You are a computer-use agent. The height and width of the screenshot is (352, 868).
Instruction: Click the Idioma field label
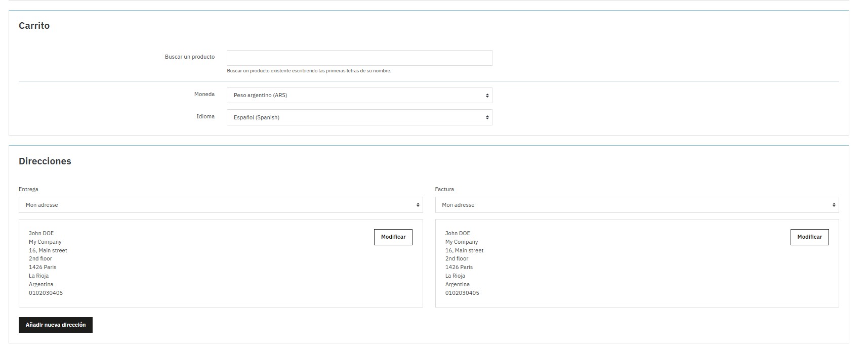click(x=205, y=117)
